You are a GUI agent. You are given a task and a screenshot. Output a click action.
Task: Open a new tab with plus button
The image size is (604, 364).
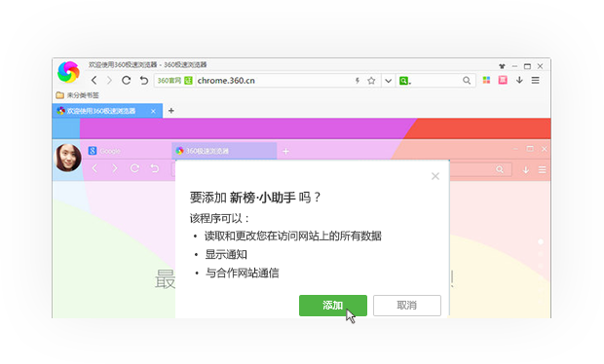171,111
